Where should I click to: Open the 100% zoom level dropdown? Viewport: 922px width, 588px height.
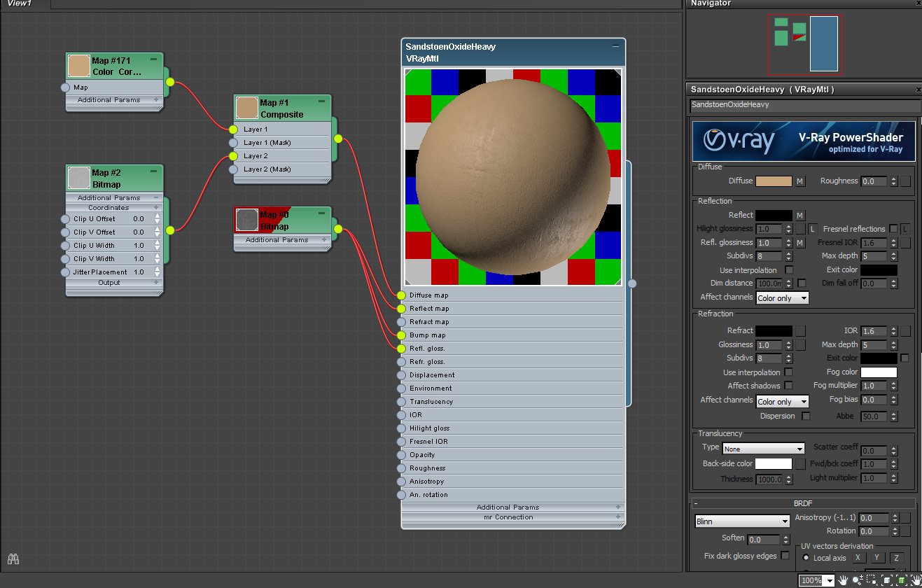coord(817,580)
